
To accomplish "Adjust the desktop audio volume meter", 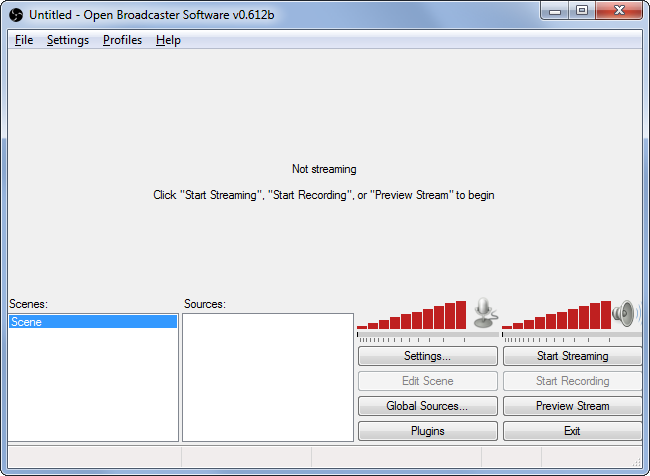I will [556, 315].
